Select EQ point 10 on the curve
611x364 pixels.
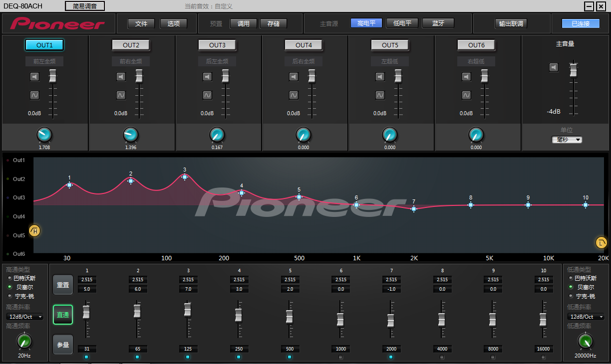click(x=586, y=205)
